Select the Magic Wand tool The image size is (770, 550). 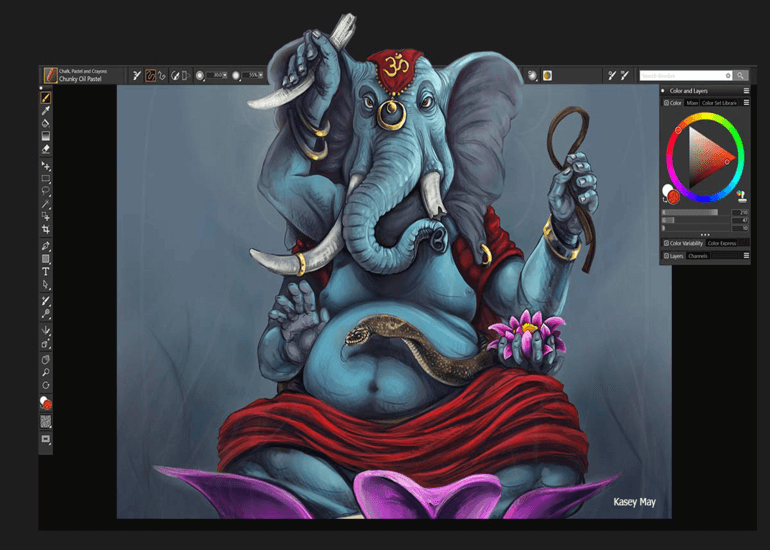point(46,203)
